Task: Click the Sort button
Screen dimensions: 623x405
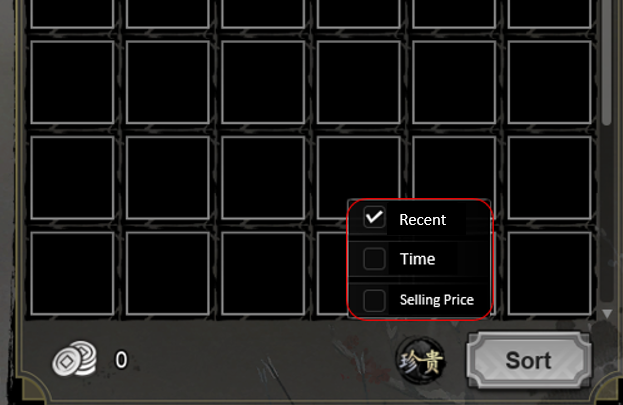Action: pos(528,360)
